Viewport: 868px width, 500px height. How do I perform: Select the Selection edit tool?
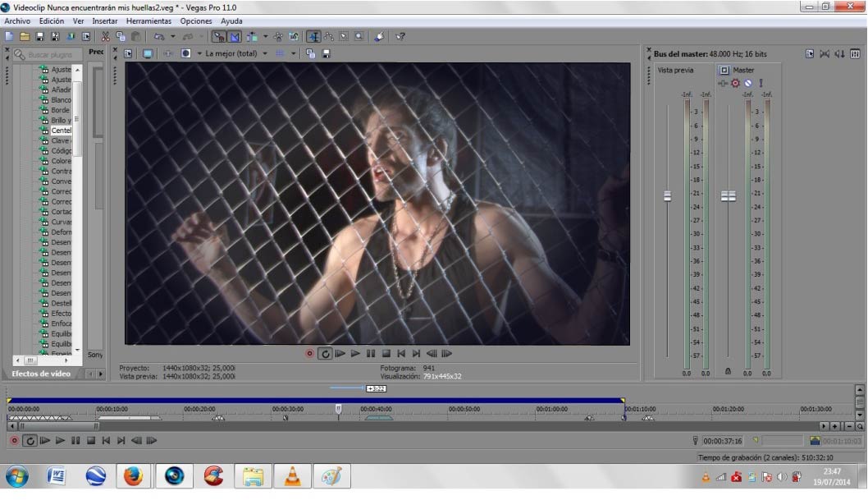point(344,37)
